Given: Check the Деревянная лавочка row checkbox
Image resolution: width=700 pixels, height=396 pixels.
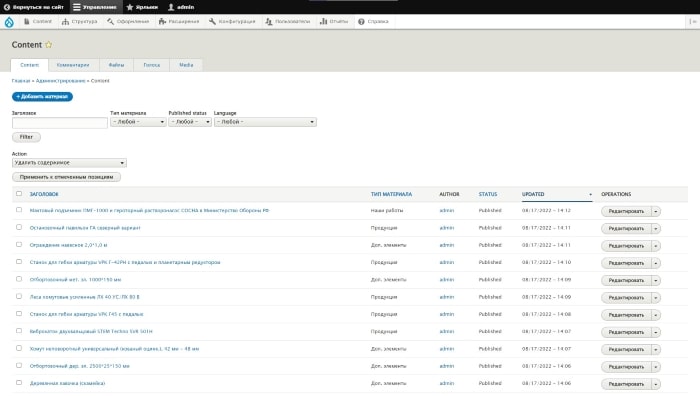Looking at the screenshot, I should pos(19,383).
